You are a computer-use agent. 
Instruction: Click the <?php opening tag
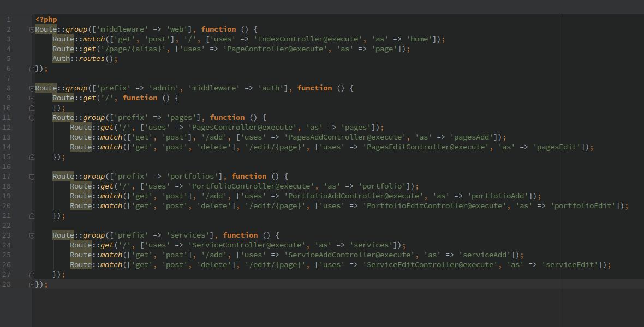(x=46, y=19)
